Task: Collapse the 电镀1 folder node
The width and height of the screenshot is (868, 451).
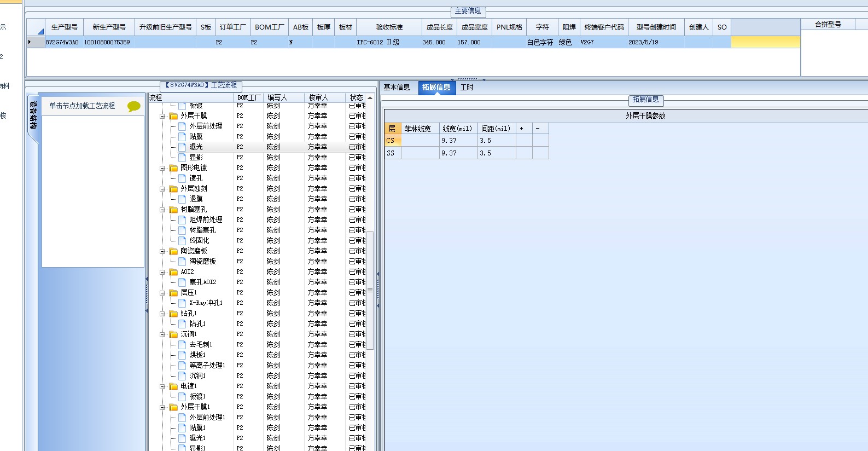Action: click(162, 386)
